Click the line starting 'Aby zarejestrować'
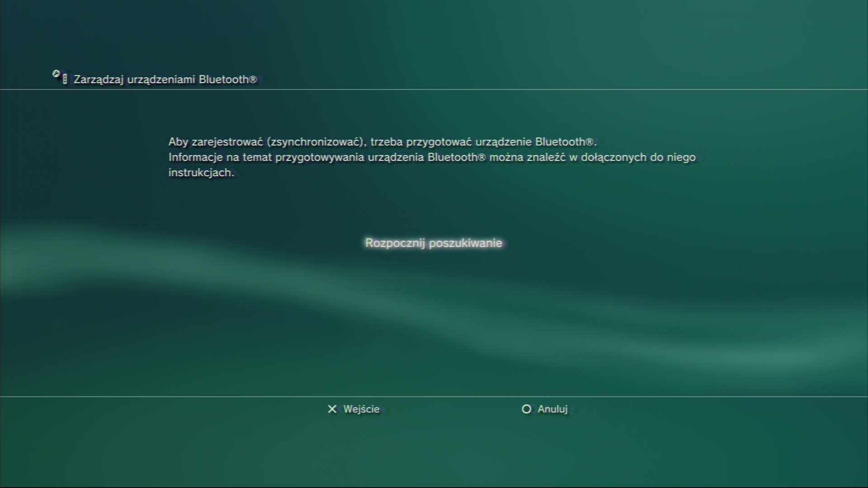This screenshot has width=868, height=488. click(x=382, y=142)
